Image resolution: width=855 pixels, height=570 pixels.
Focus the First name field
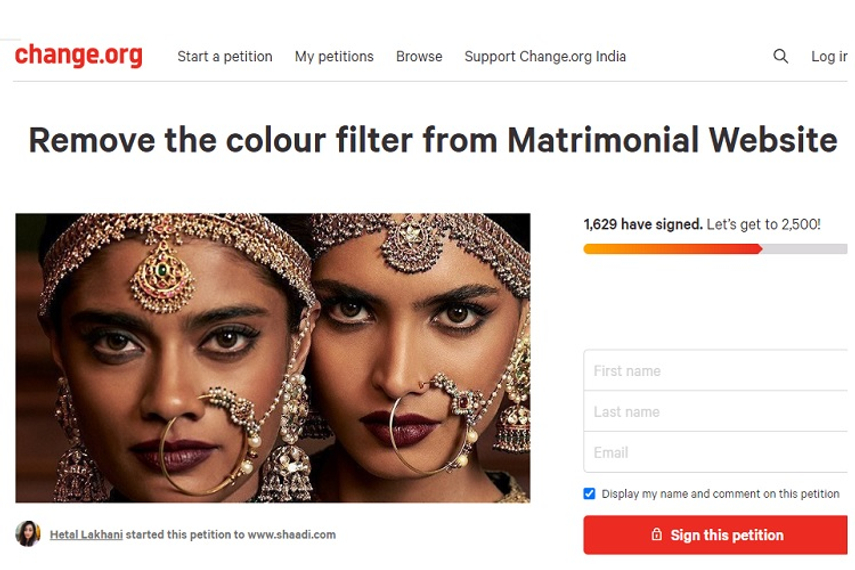[x=715, y=371]
